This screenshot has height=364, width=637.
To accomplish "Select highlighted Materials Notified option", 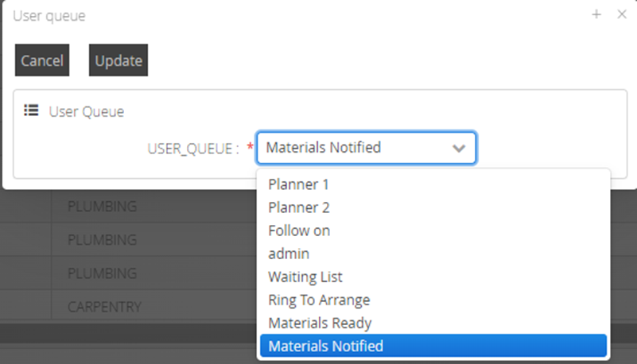I will point(326,346).
